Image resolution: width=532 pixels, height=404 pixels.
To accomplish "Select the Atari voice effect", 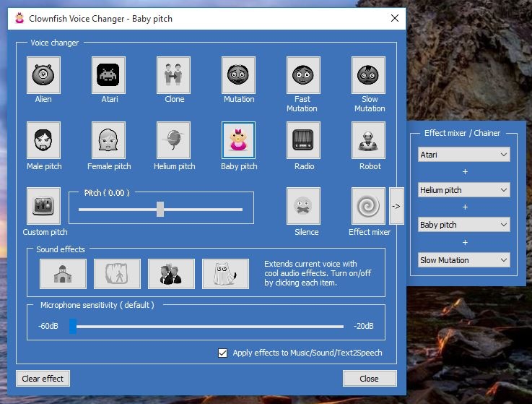I will pos(108,75).
